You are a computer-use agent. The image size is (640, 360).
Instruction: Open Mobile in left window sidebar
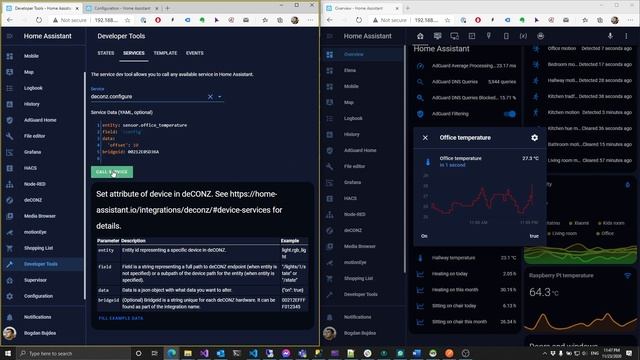[x=43, y=56]
